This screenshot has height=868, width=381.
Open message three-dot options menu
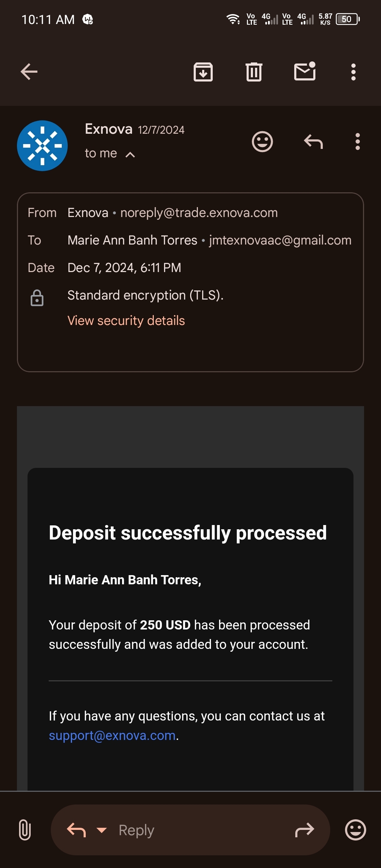(x=358, y=142)
